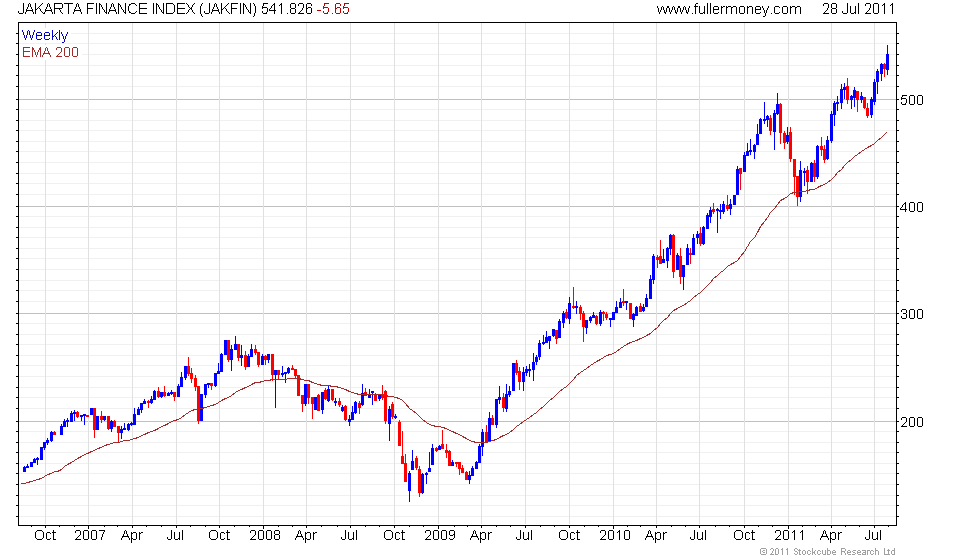Click the Oct label just before 2009
The width and height of the screenshot is (980, 560).
(x=394, y=536)
